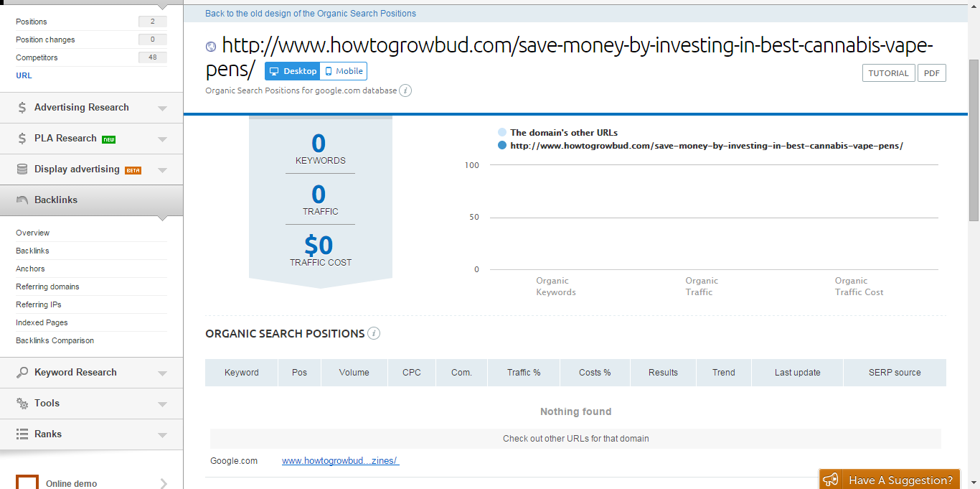Click the globe icon beside the page URL
The height and width of the screenshot is (489, 980).
211,47
